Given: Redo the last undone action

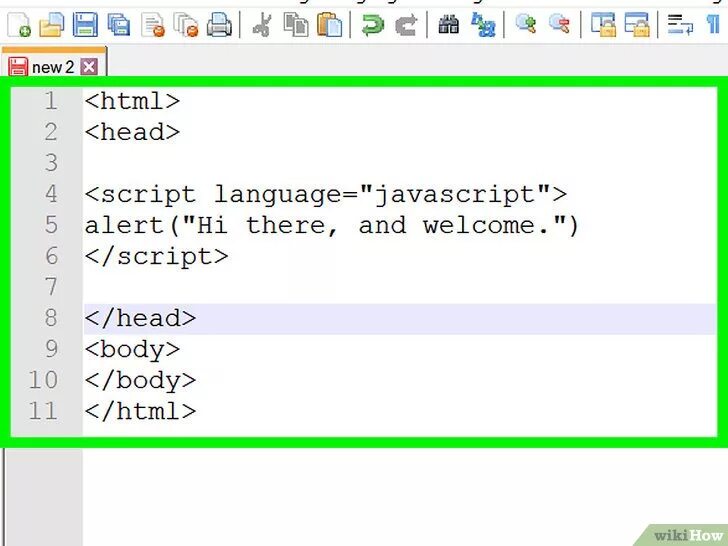Looking at the screenshot, I should pyautogui.click(x=406, y=25).
